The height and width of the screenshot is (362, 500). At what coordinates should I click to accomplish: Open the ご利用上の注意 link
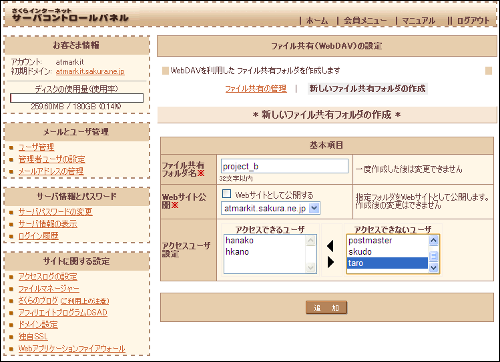pos(85,301)
